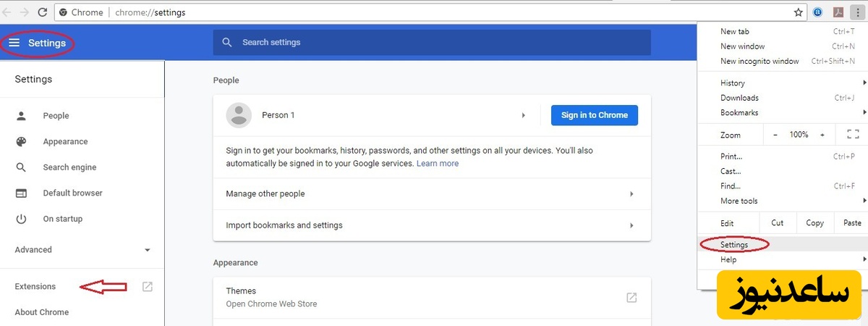Click the Extensions external link icon

pyautogui.click(x=147, y=287)
